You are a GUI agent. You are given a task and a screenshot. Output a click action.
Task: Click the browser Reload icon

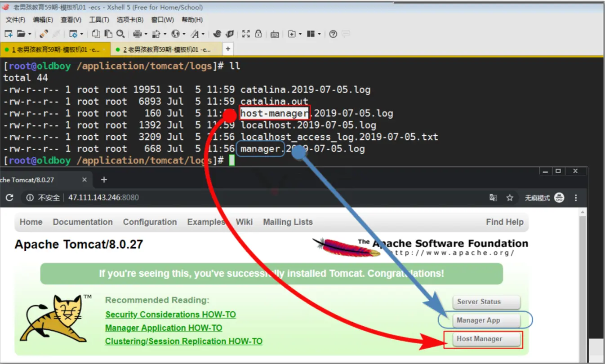(x=9, y=198)
